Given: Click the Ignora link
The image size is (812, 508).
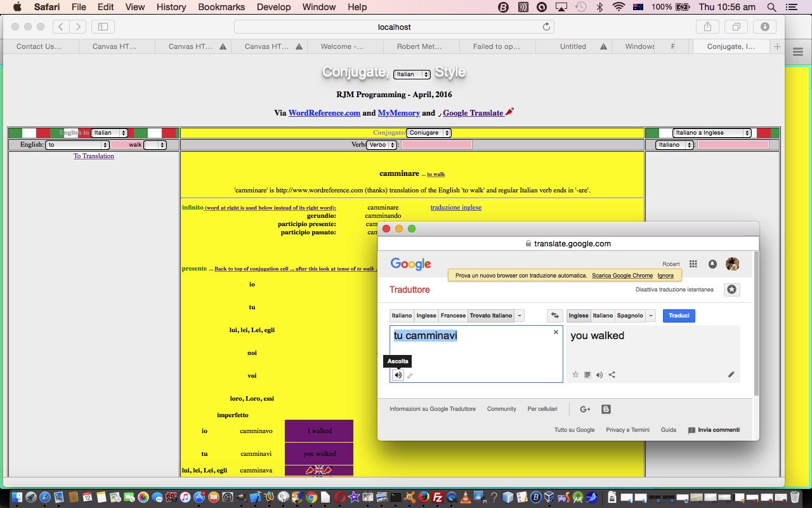Looking at the screenshot, I should click(x=665, y=276).
